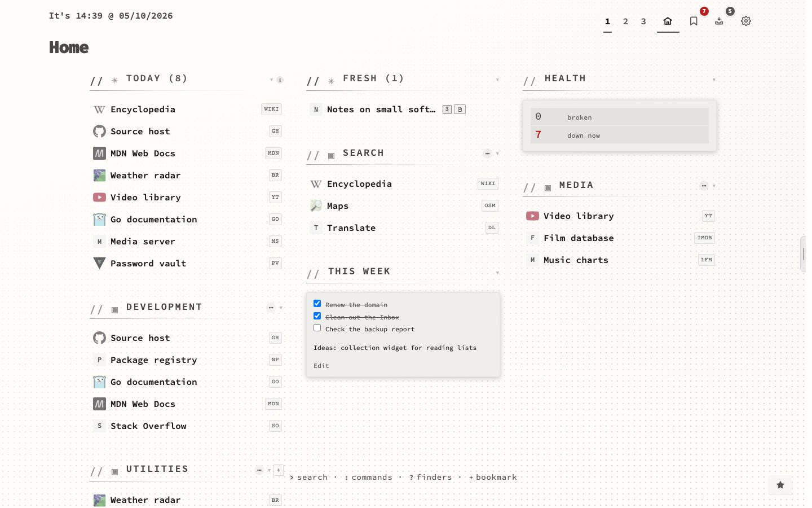
Task: Switch to page tab 1
Action: point(607,22)
